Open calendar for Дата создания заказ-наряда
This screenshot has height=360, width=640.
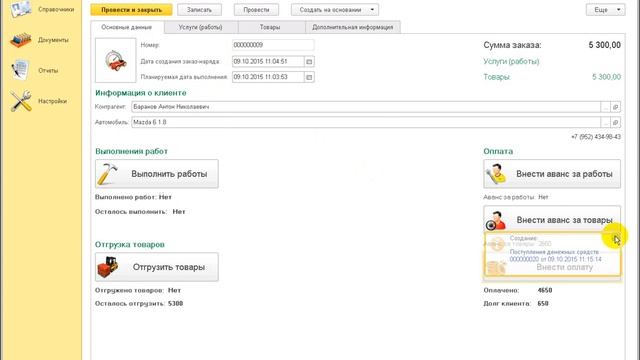point(309,62)
